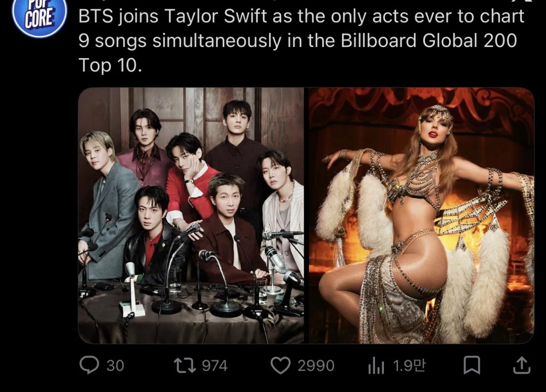Click "Billboard Global 200" in the post text
The width and height of the screenshot is (546, 392).
click(x=429, y=41)
